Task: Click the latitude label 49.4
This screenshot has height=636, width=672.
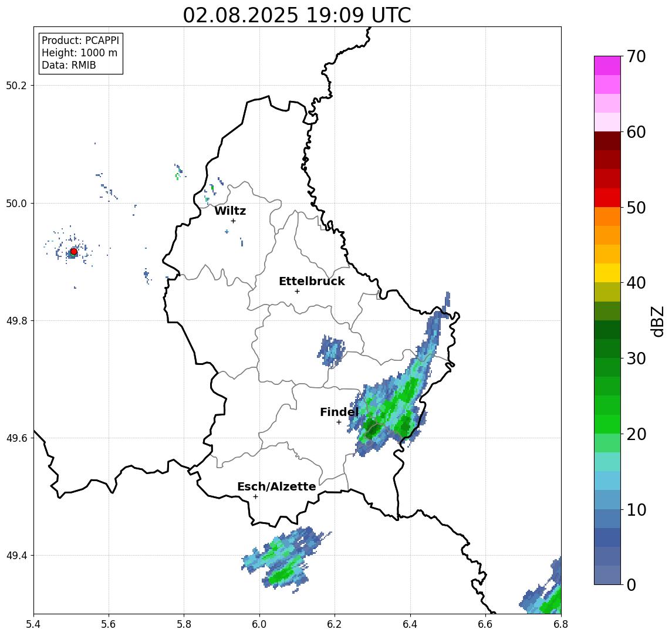Action: [16, 556]
